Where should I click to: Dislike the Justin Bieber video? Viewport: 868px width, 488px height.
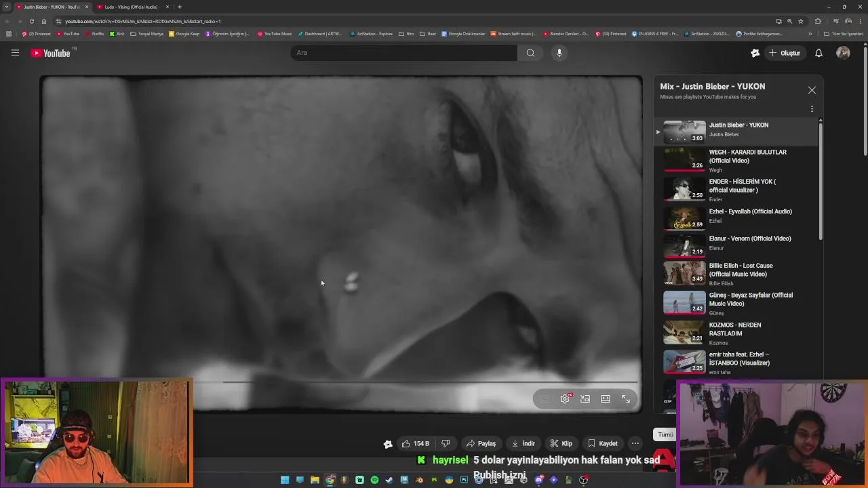(x=446, y=443)
